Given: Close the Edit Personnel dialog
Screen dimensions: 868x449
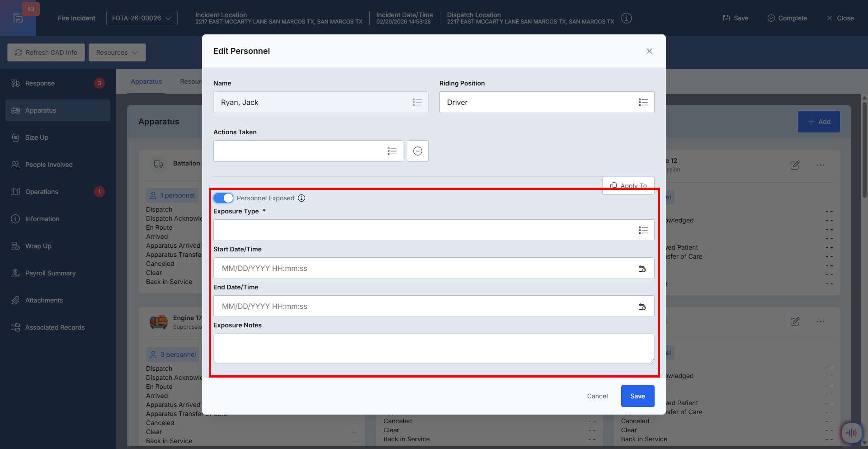Looking at the screenshot, I should coord(649,51).
